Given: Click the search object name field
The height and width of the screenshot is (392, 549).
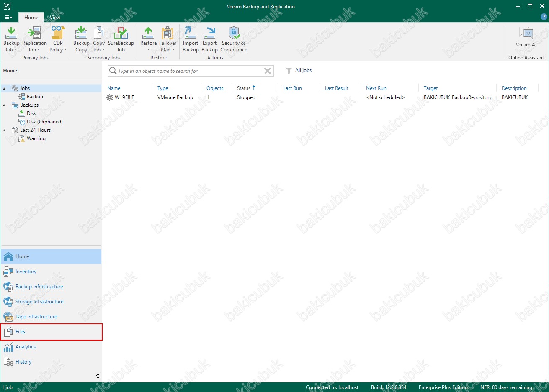Looking at the screenshot, I should (x=191, y=71).
